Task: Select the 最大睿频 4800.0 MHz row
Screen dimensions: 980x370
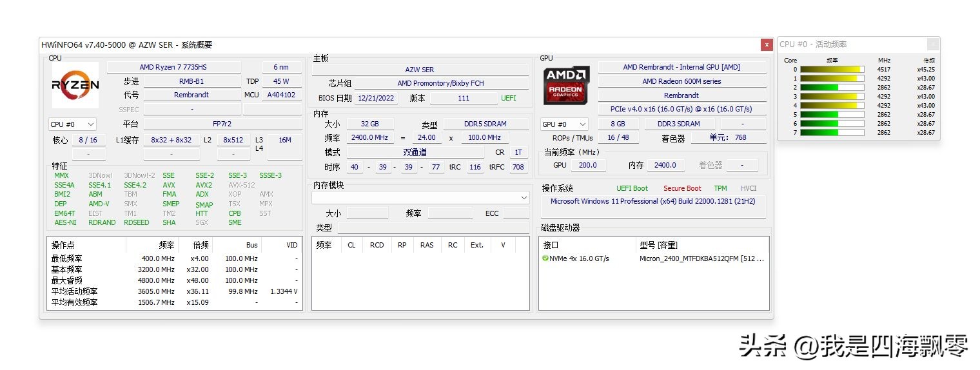Action: pyautogui.click(x=175, y=280)
